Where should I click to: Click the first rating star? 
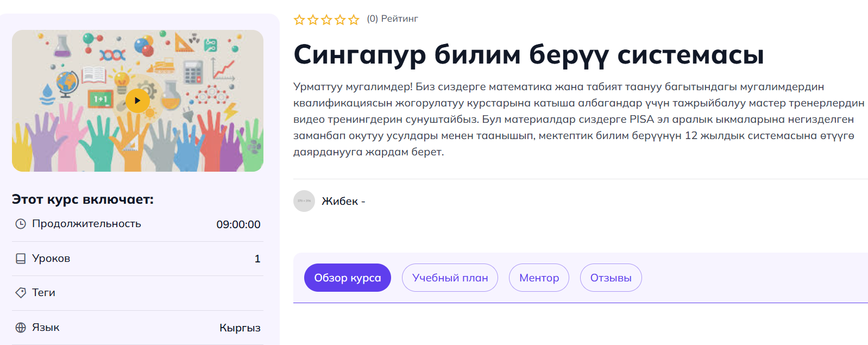tap(299, 20)
